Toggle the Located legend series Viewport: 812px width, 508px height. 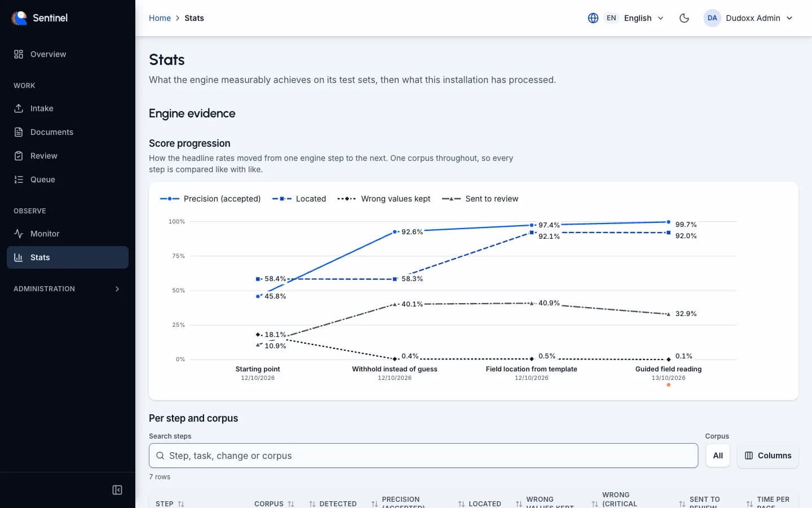(299, 199)
